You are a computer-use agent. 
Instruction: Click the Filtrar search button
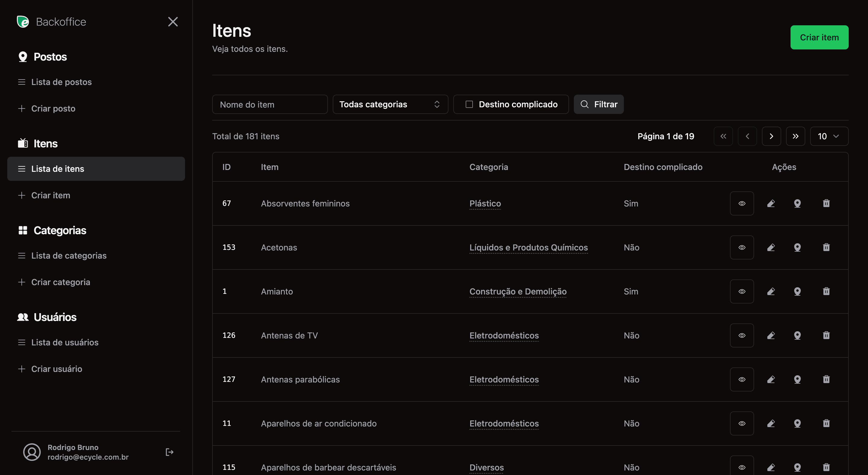click(x=599, y=104)
